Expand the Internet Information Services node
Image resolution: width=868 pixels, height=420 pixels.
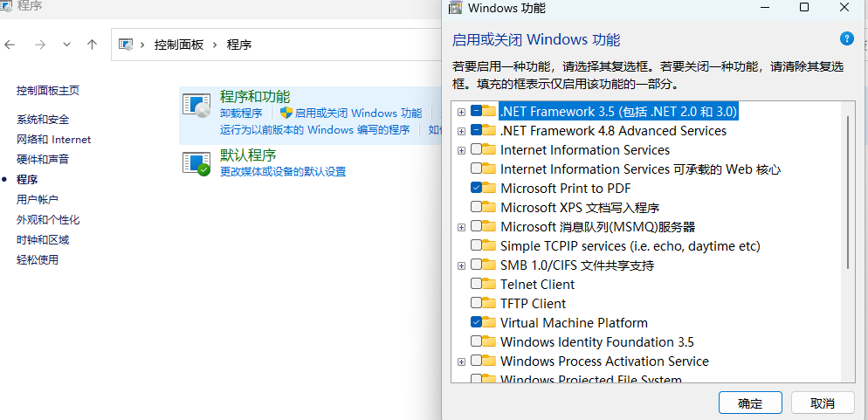[461, 150]
